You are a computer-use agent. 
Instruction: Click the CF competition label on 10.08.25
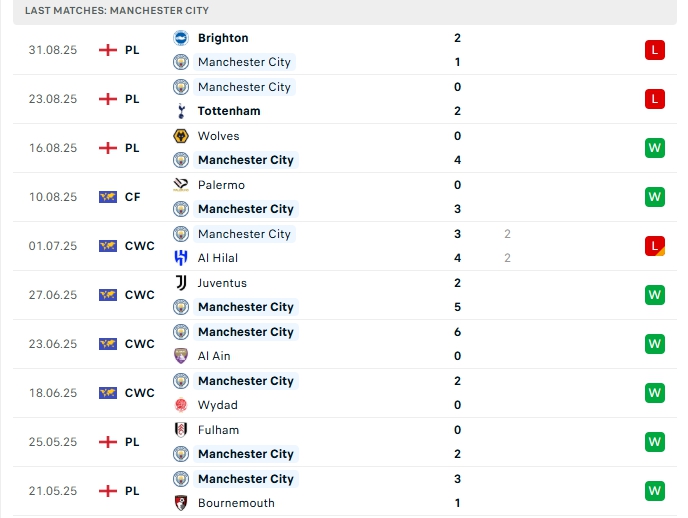point(133,197)
